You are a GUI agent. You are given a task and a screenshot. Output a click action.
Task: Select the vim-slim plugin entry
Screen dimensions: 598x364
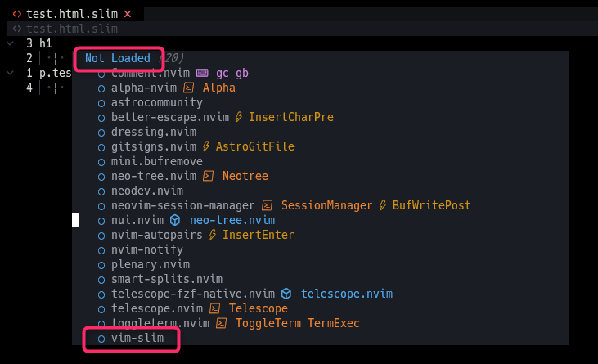pyautogui.click(x=137, y=338)
